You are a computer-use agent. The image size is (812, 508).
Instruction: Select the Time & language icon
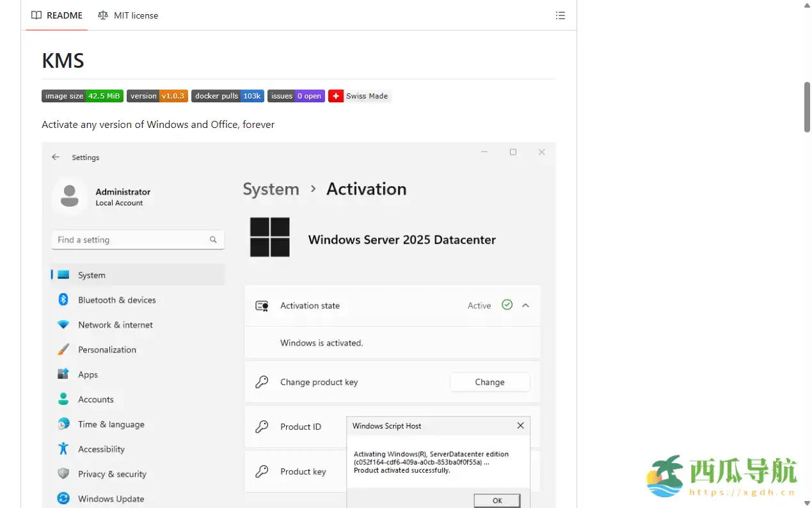coord(63,424)
